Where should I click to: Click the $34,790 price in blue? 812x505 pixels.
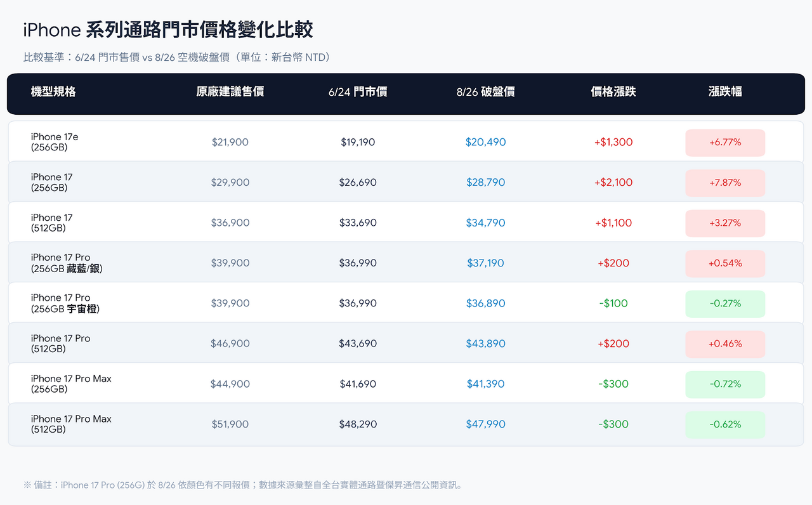pyautogui.click(x=485, y=223)
